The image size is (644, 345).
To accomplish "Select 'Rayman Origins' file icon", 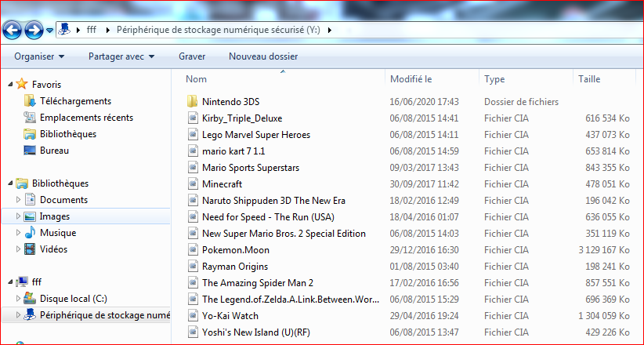I will pos(193,266).
